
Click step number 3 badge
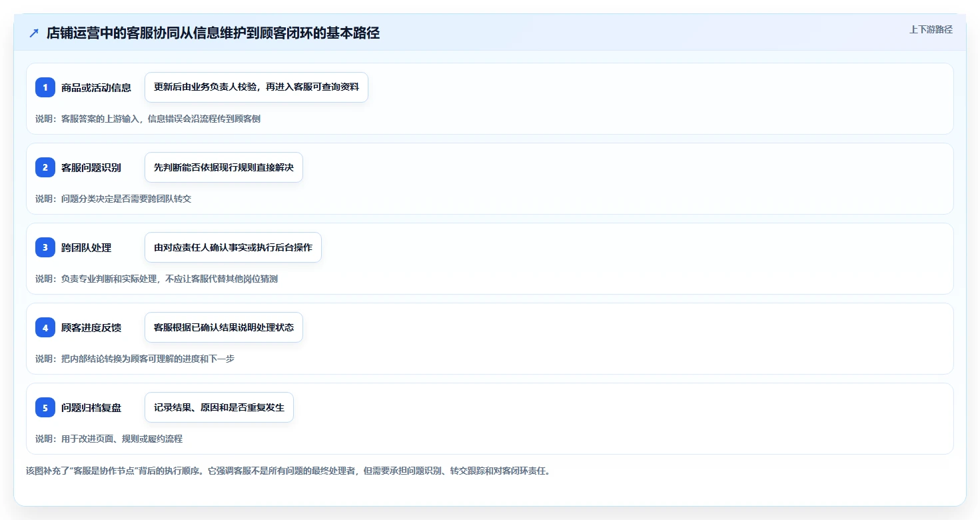[x=45, y=247]
